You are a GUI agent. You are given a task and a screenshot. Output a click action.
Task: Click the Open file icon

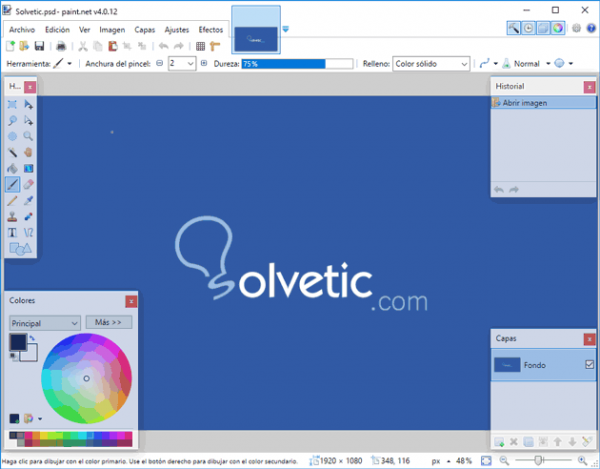pos(24,46)
